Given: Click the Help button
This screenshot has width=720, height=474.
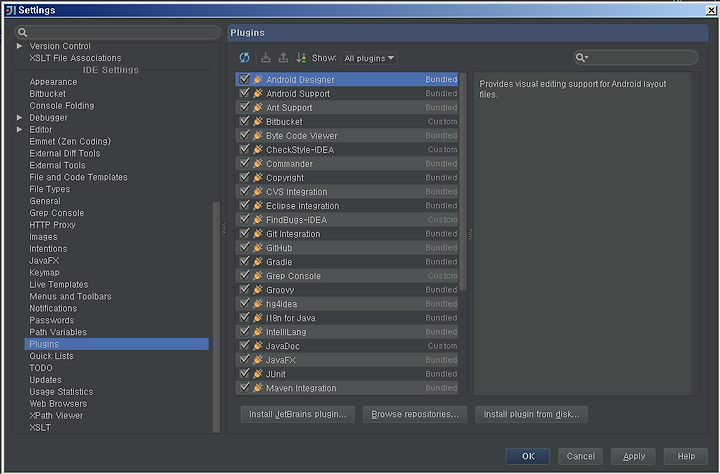Looking at the screenshot, I should [x=686, y=456].
